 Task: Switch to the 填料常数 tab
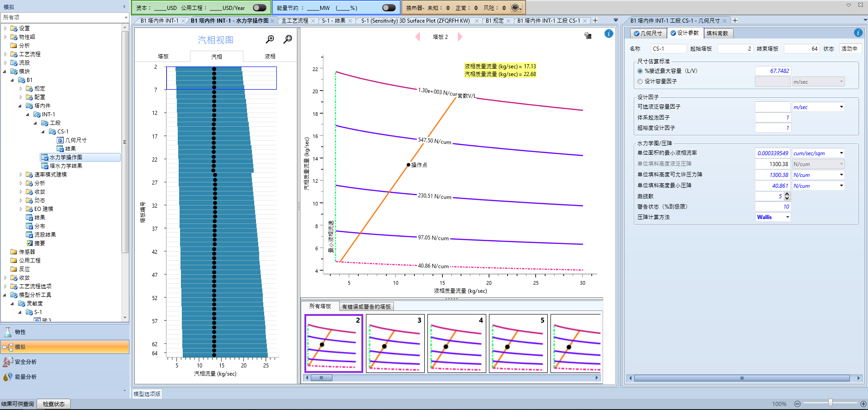click(x=717, y=33)
